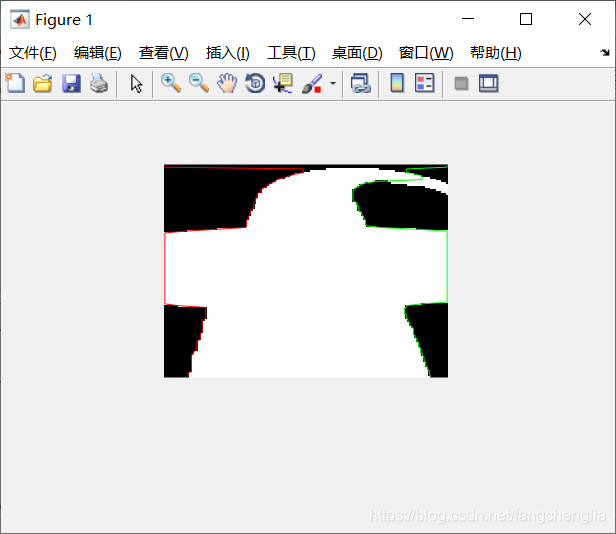
Task: Click the Hide Plot Tools icon
Action: click(x=461, y=84)
